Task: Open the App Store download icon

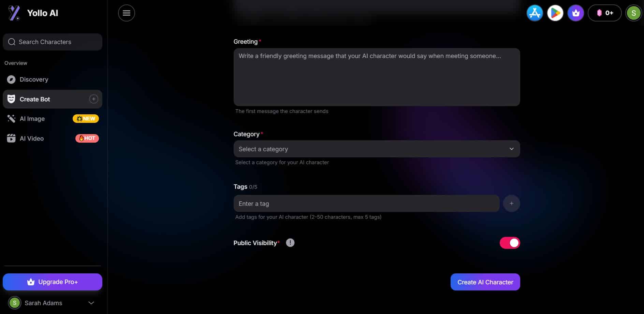Action: pos(535,13)
